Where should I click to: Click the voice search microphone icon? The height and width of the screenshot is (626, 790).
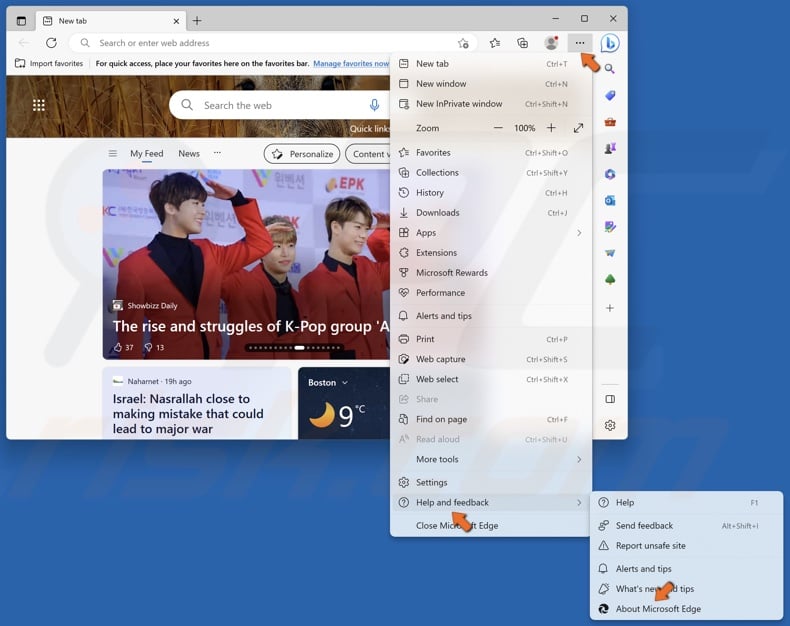pos(374,105)
